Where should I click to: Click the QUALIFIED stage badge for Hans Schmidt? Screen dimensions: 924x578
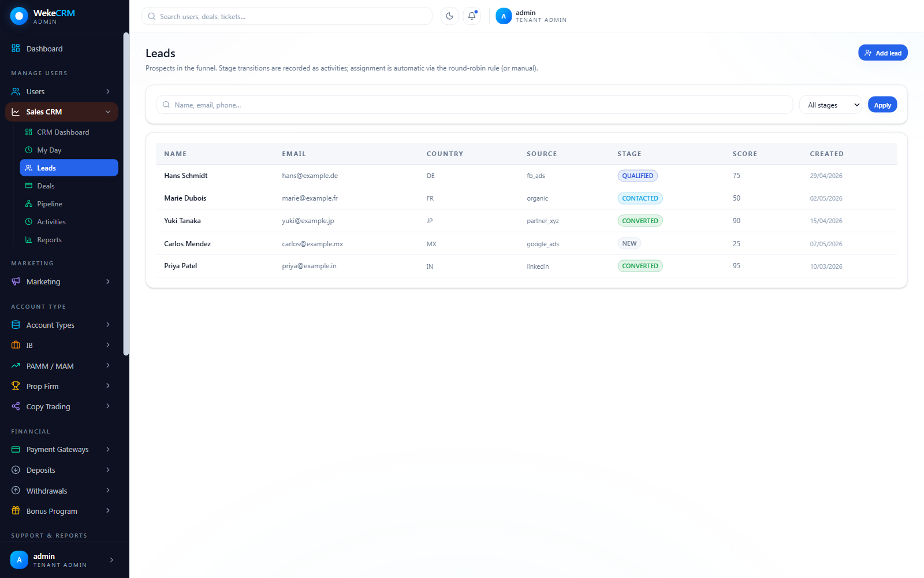click(638, 176)
